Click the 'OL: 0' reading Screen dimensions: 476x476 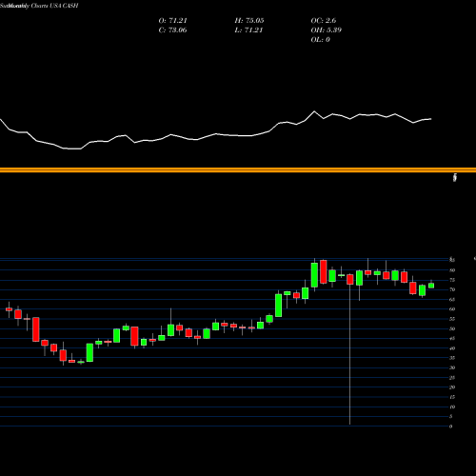(x=320, y=40)
